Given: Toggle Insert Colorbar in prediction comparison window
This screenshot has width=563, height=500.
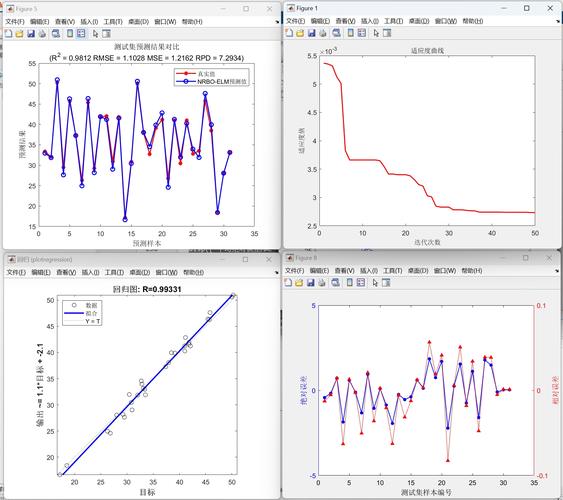Looking at the screenshot, I should (x=70, y=33).
